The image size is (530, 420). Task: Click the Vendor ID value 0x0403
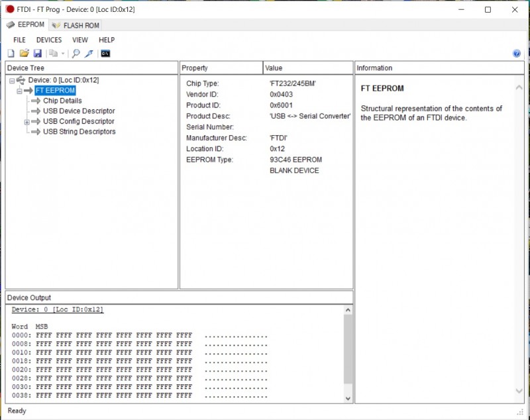point(281,94)
